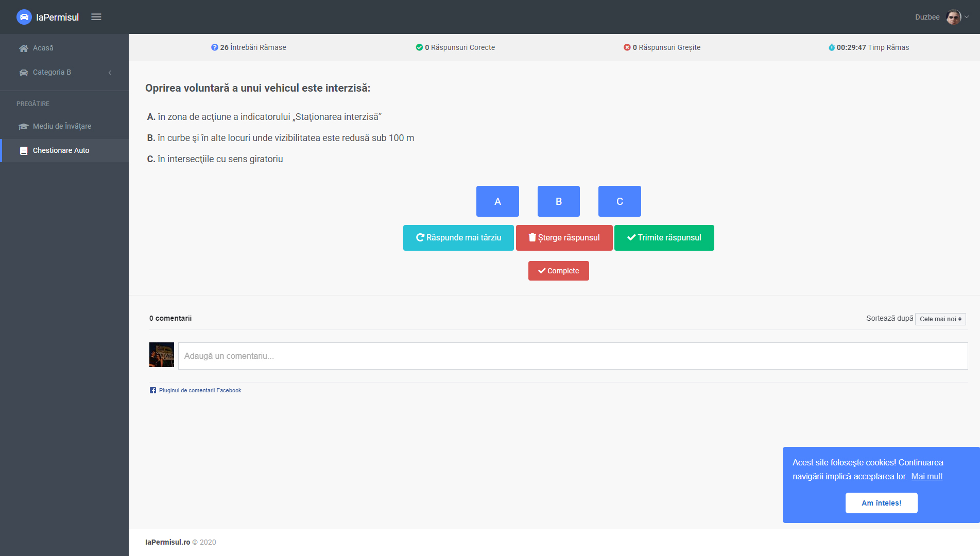Viewport: 980px width, 556px height.
Task: Click the Adaugă un comentariu input field
Action: tap(573, 356)
